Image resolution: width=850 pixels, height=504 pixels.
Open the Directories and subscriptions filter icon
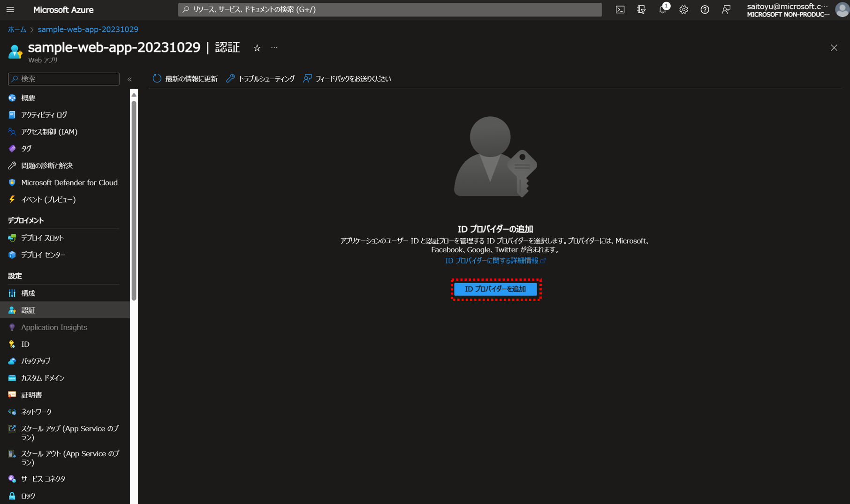[x=641, y=9]
